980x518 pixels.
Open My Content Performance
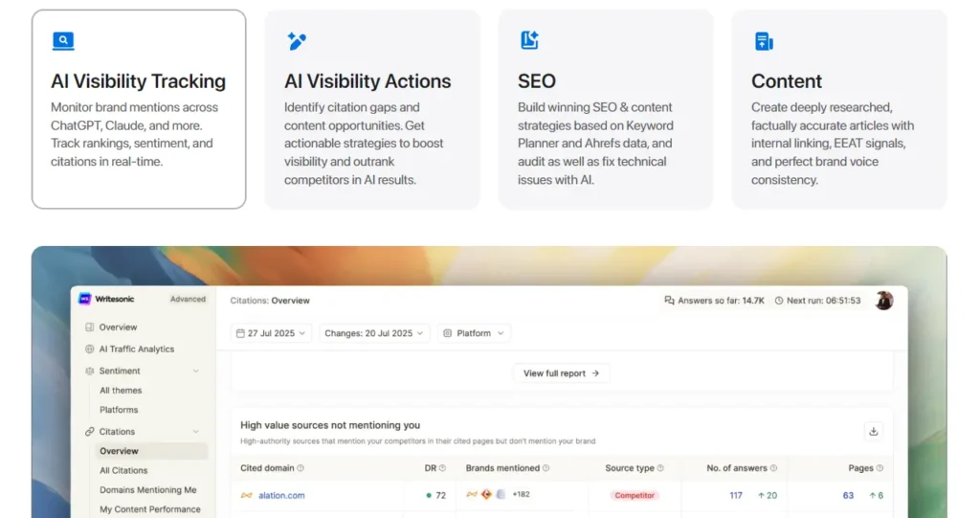[x=150, y=509]
